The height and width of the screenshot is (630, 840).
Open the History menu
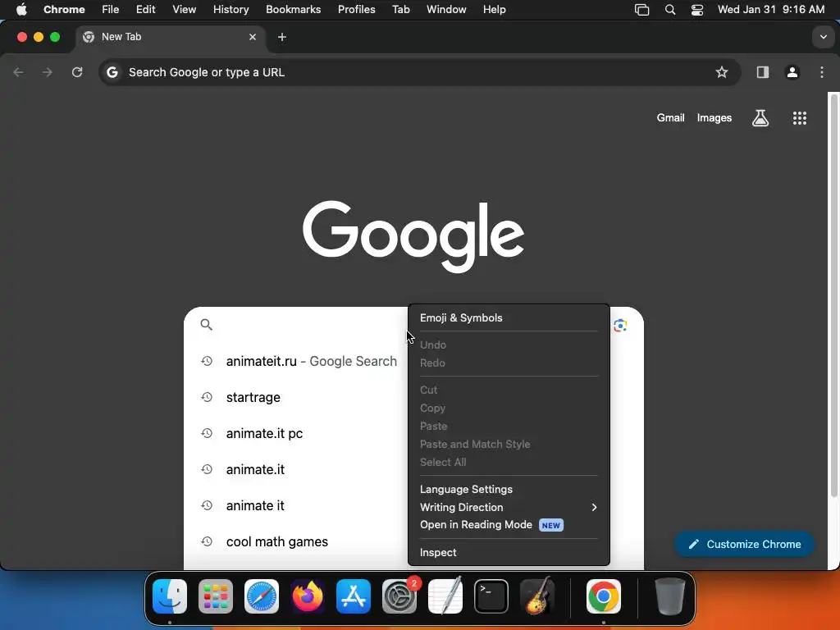pos(231,10)
